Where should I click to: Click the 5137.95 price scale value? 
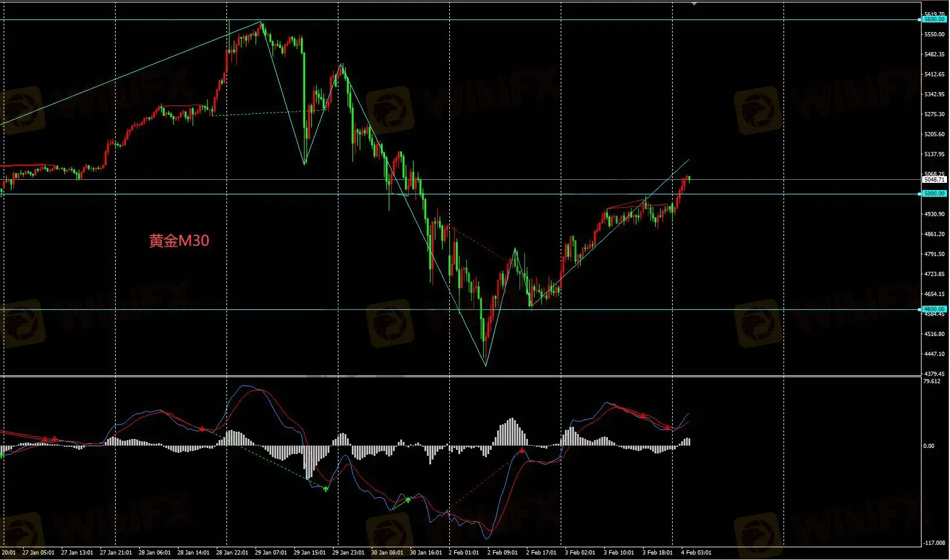pos(934,154)
